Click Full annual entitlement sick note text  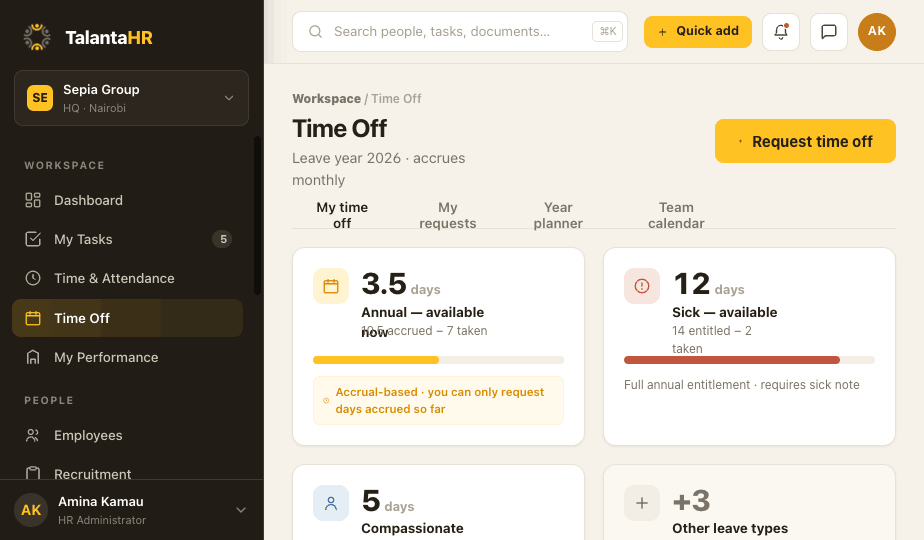pos(741,385)
